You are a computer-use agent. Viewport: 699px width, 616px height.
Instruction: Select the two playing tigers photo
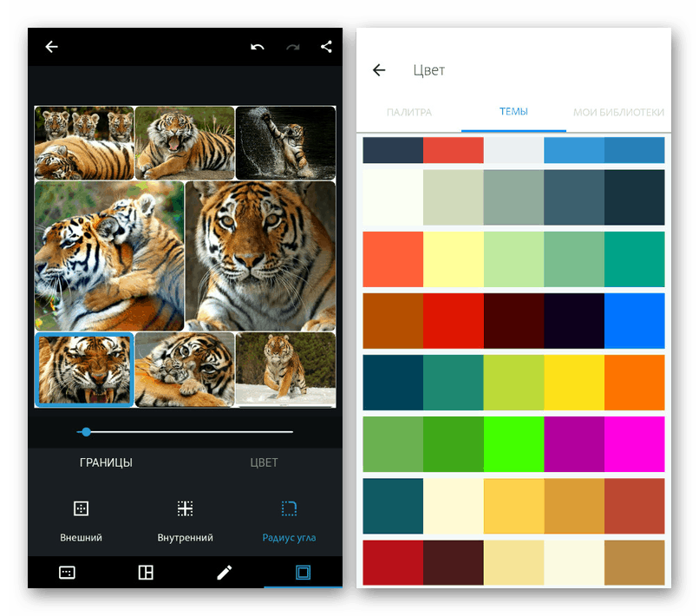(109, 256)
